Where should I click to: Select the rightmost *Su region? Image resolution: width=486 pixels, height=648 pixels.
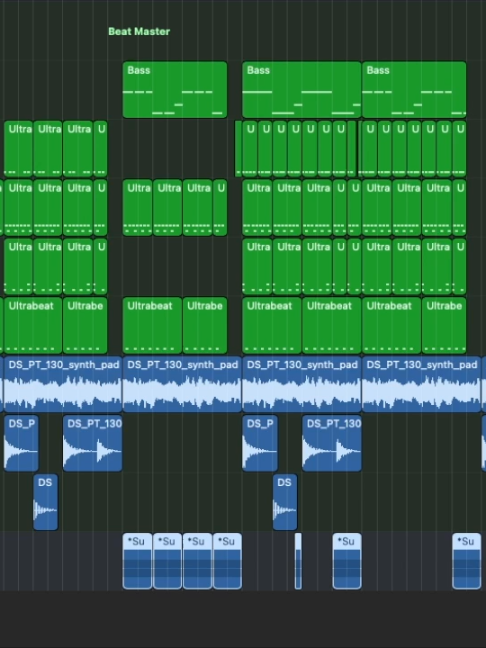pos(467,561)
